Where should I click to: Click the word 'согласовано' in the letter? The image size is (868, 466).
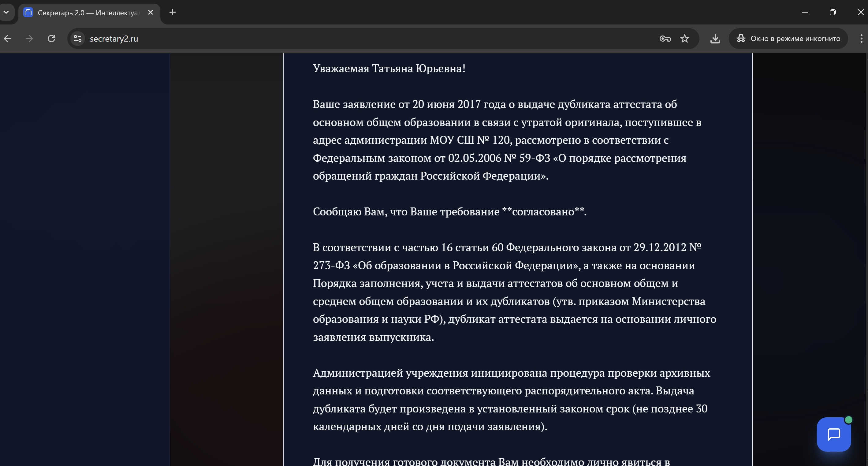click(x=543, y=212)
